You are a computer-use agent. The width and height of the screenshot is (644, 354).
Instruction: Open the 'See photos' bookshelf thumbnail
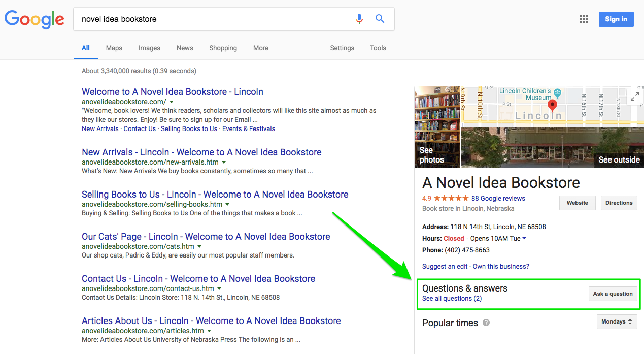437,126
